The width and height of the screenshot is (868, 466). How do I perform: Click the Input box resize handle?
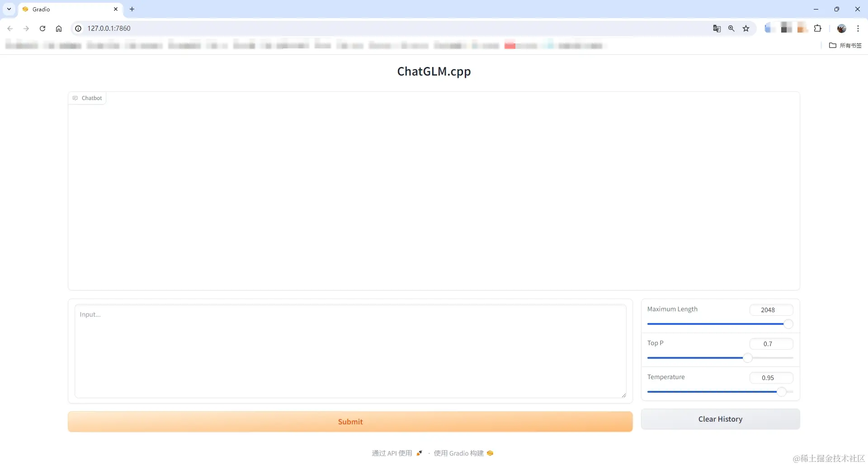623,395
